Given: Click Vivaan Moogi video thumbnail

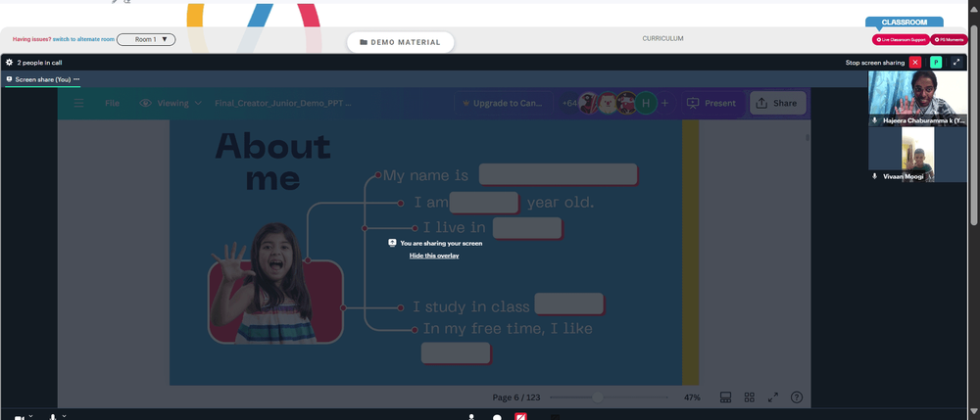Looking at the screenshot, I should [917, 155].
